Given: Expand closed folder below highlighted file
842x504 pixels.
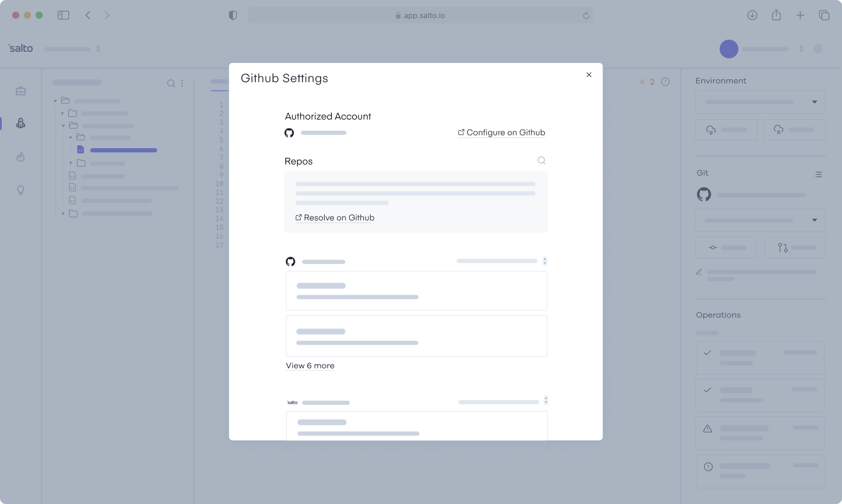Looking at the screenshot, I should click(x=71, y=163).
